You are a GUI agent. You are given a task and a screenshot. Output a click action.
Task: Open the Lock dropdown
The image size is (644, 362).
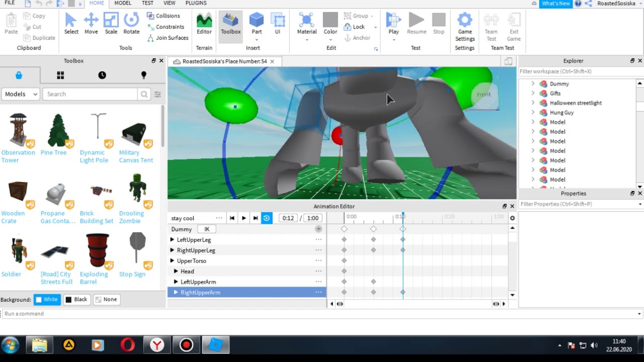tap(375, 27)
